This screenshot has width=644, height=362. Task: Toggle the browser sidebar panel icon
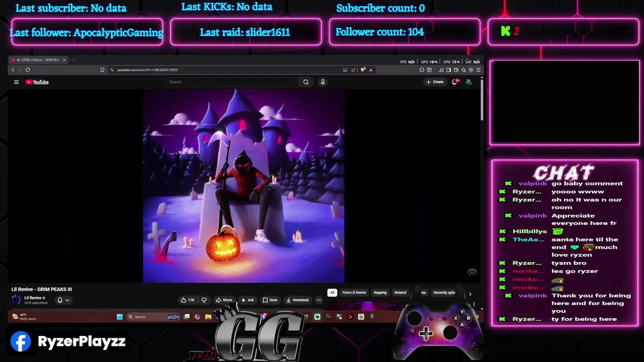(x=448, y=70)
